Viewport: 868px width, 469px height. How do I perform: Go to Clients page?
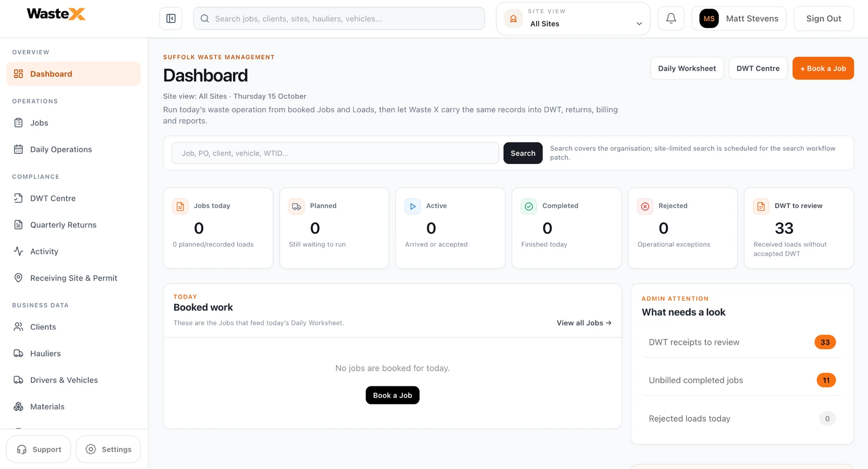click(73, 327)
